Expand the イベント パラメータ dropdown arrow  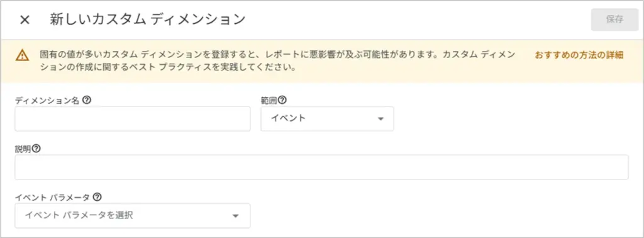pos(235,216)
